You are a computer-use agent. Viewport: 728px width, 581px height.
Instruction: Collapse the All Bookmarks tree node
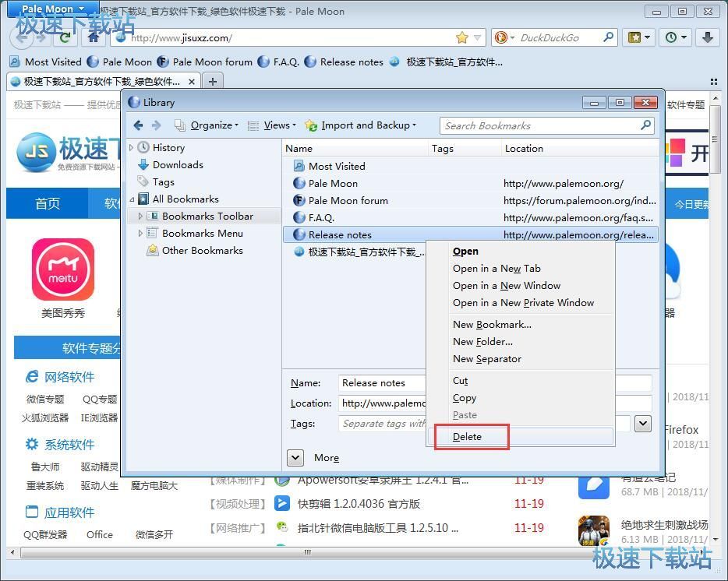point(132,199)
